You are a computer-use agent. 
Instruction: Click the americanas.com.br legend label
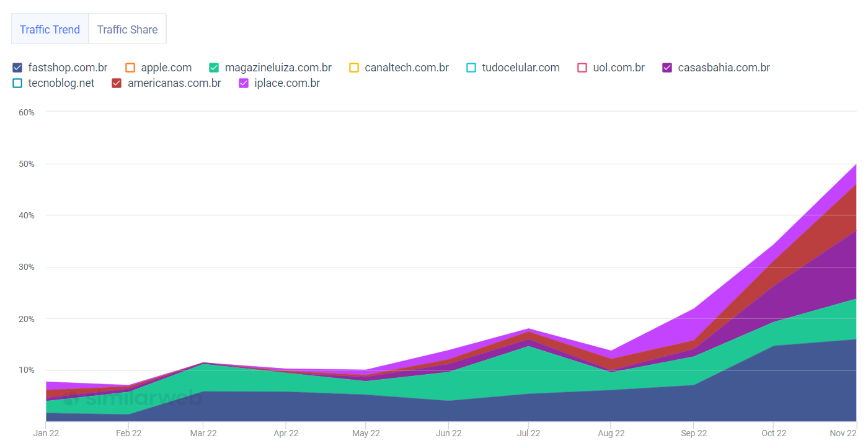tap(174, 83)
